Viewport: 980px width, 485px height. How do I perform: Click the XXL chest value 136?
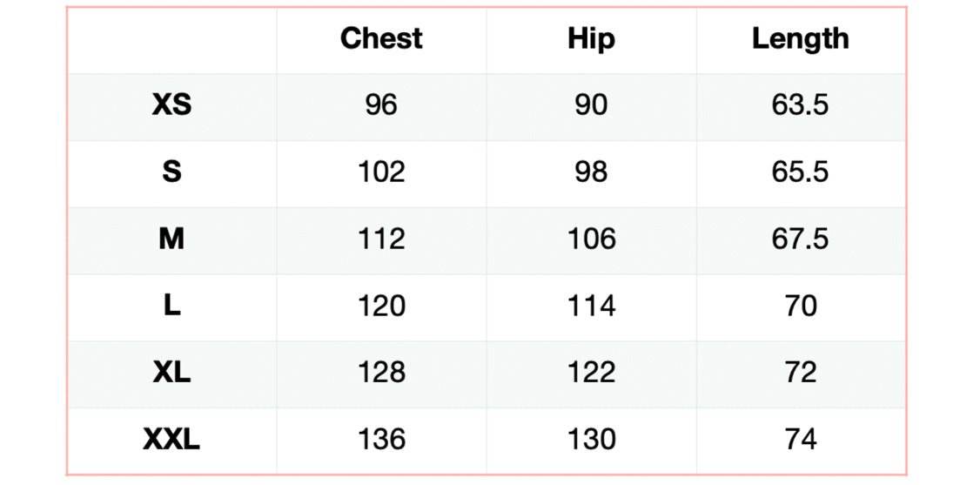381,440
